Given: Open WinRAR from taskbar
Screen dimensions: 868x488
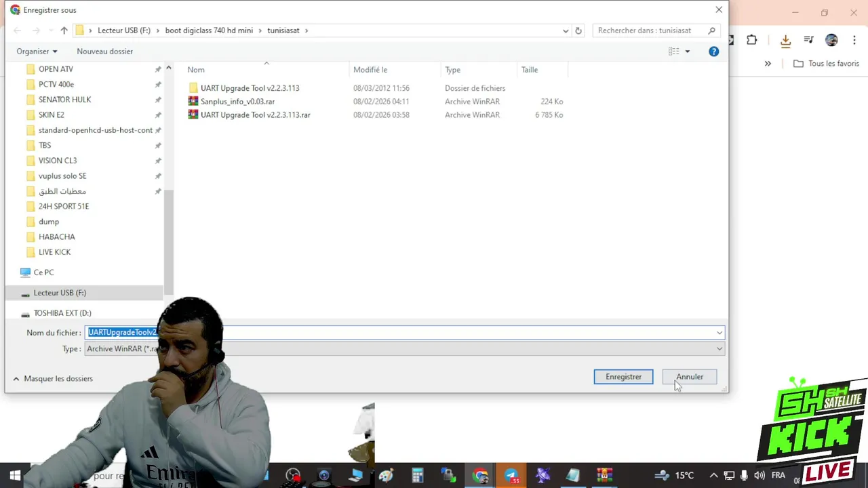Looking at the screenshot, I should coord(604,476).
